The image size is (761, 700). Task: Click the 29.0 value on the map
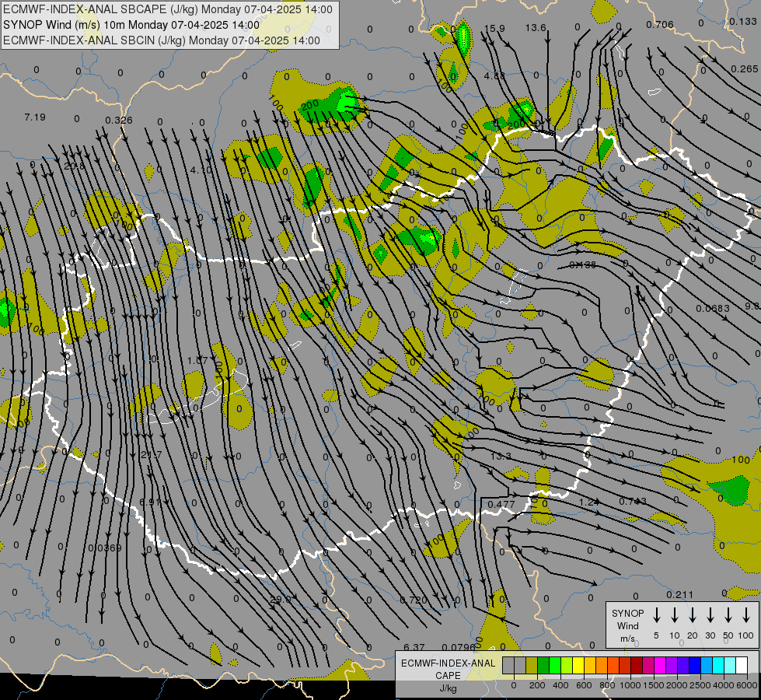pos(281,600)
